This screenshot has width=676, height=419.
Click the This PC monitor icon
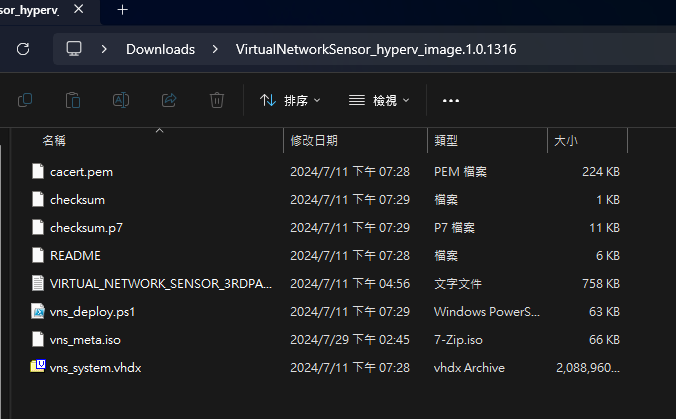coord(74,48)
